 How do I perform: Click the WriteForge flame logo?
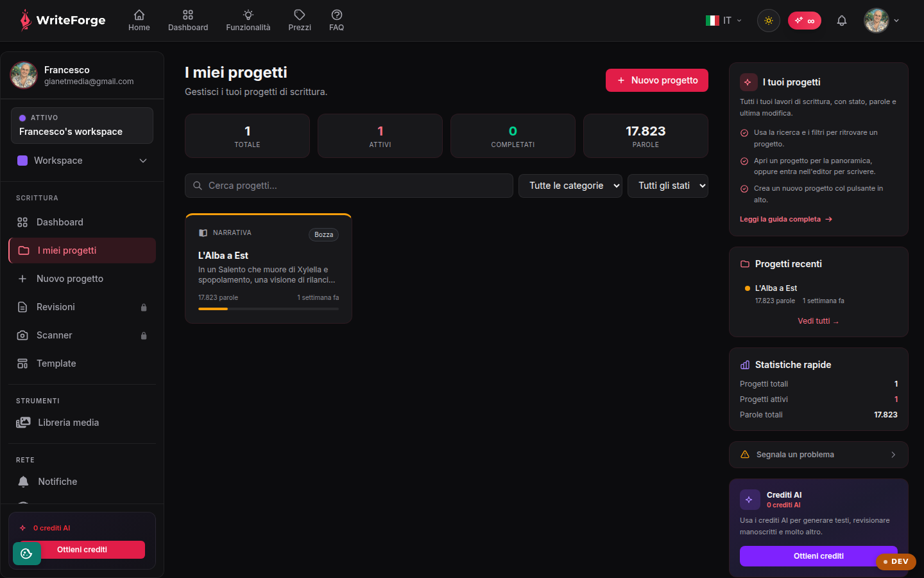tap(25, 21)
